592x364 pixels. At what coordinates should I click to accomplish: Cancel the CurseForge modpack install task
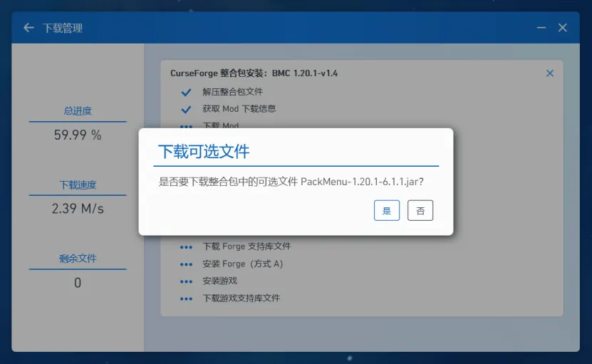point(550,73)
